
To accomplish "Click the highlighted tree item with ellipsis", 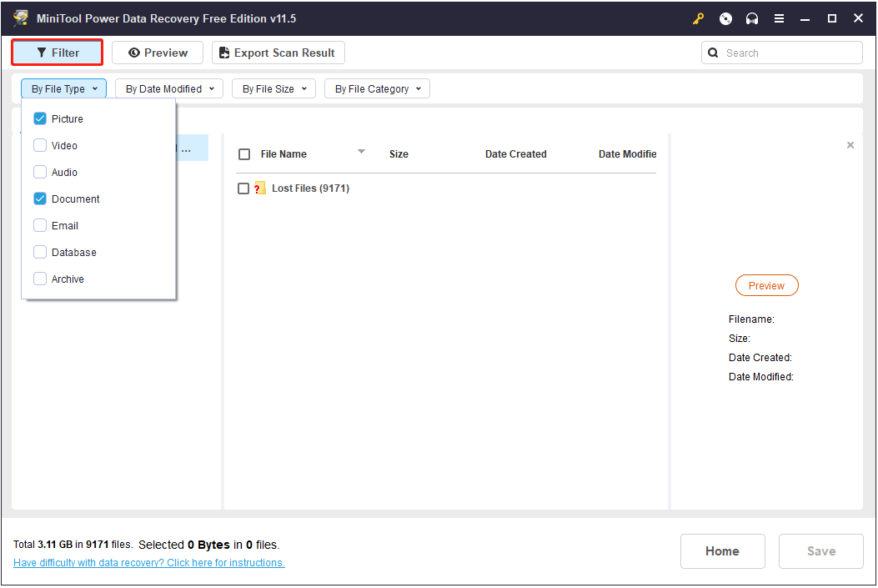I will click(192, 148).
